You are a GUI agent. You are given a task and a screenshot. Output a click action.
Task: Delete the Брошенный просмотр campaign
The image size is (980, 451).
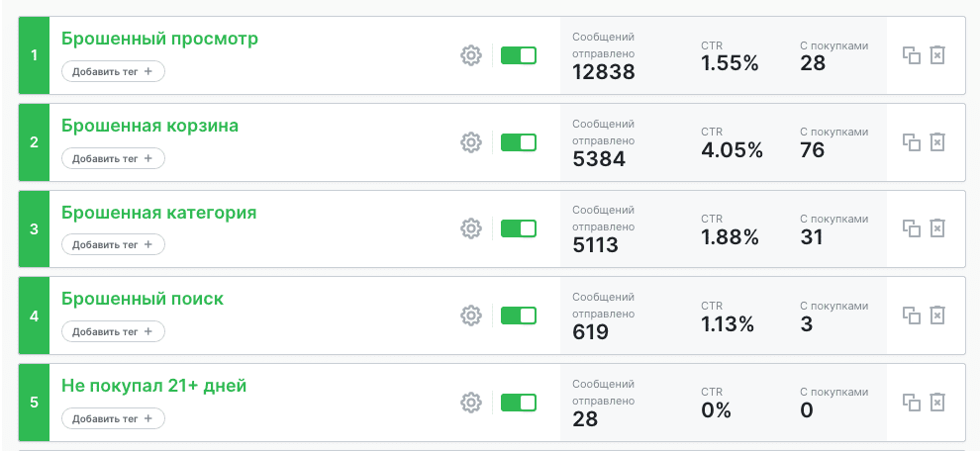click(936, 55)
